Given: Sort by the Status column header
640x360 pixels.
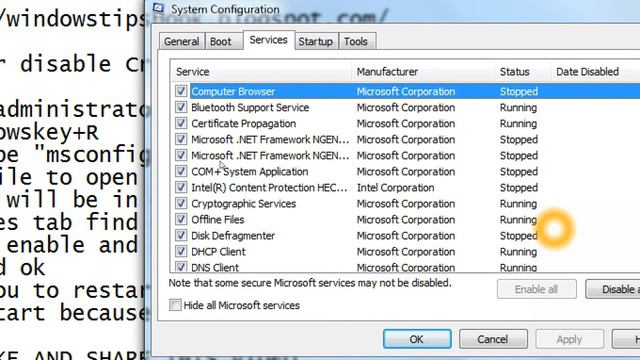Looking at the screenshot, I should (523, 72).
